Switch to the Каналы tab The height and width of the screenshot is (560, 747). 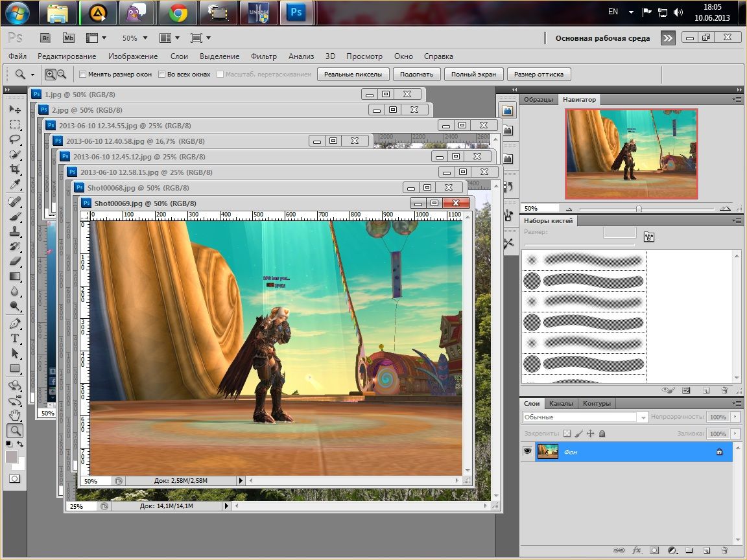tap(561, 403)
